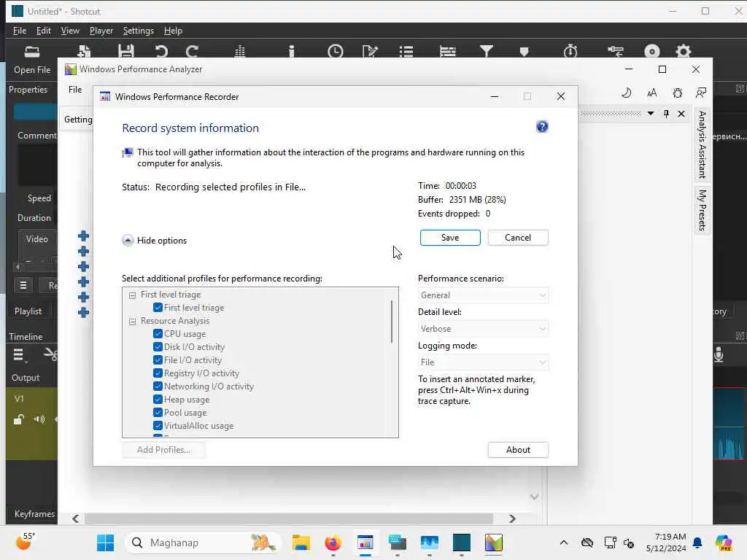747x560 pixels.
Task: Open the Analyzer panel options dropdown arrow
Action: click(x=650, y=113)
